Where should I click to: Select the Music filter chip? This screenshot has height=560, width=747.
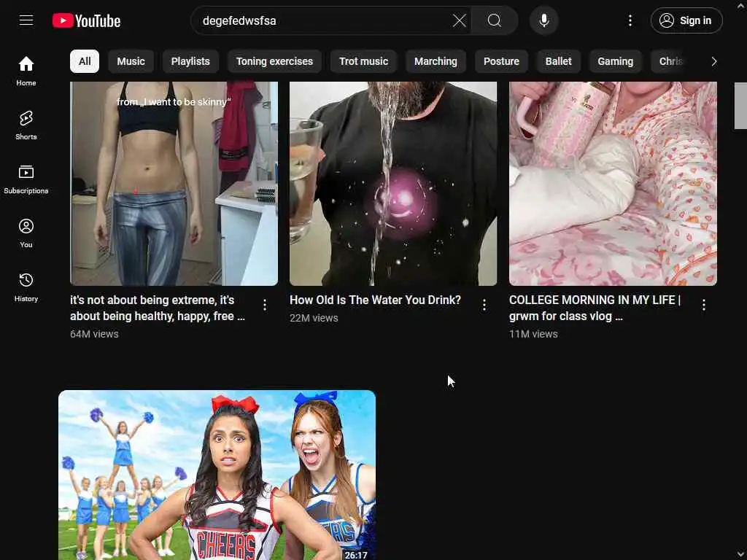[131, 61]
